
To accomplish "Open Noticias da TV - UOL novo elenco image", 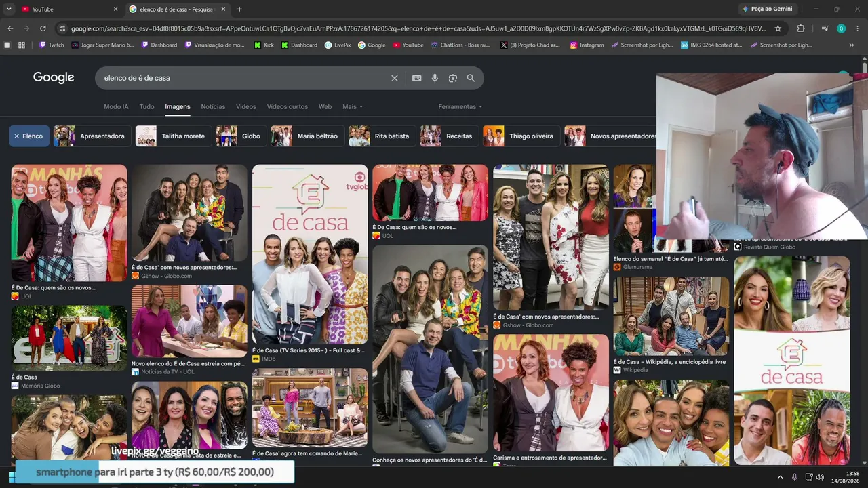I will coord(189,321).
